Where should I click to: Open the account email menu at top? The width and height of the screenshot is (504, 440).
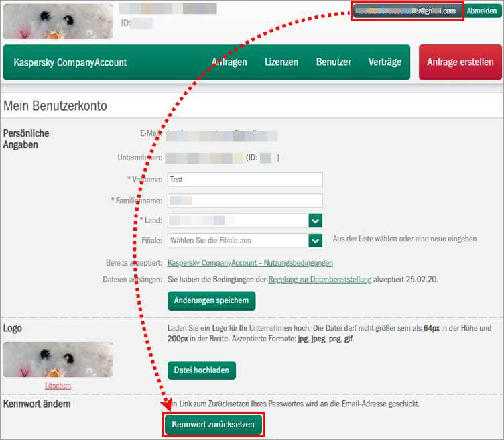click(407, 11)
